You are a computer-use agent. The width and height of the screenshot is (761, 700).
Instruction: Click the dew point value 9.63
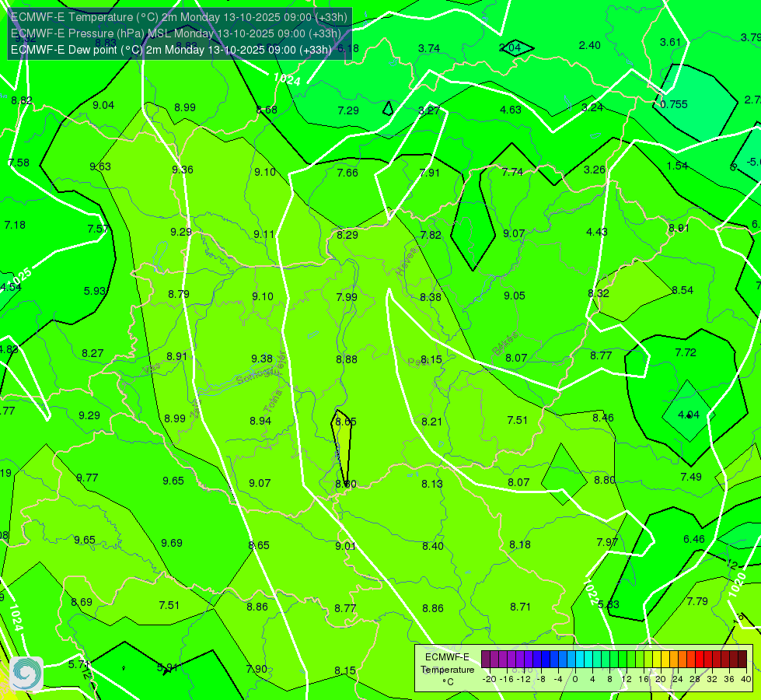(100, 166)
